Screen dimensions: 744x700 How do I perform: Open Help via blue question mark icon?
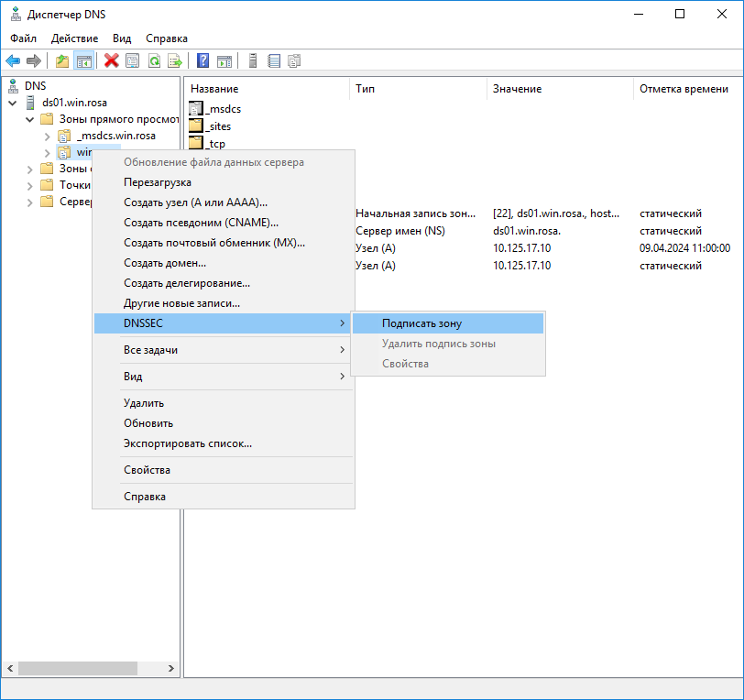click(203, 61)
